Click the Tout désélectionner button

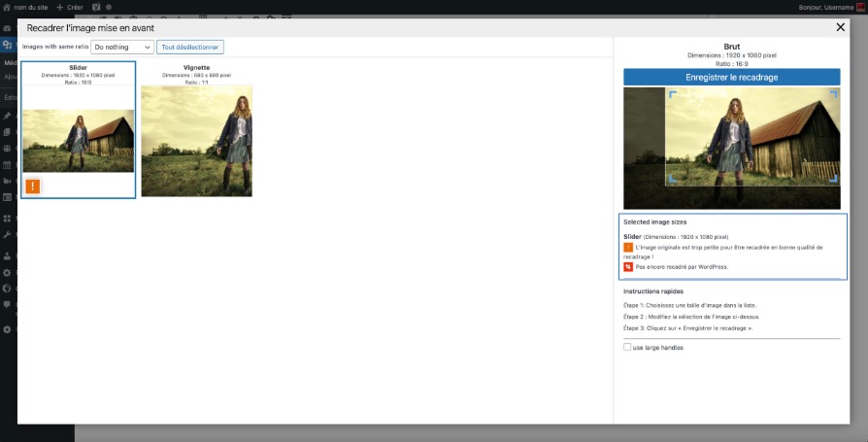pyautogui.click(x=190, y=47)
